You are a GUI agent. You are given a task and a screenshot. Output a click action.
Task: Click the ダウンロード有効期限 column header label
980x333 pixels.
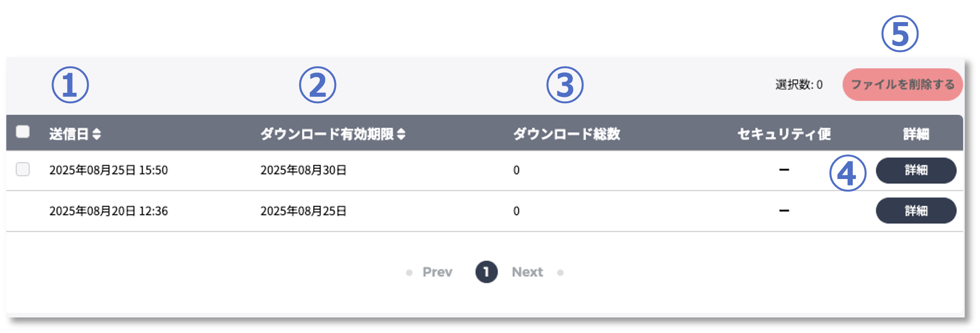pos(327,134)
